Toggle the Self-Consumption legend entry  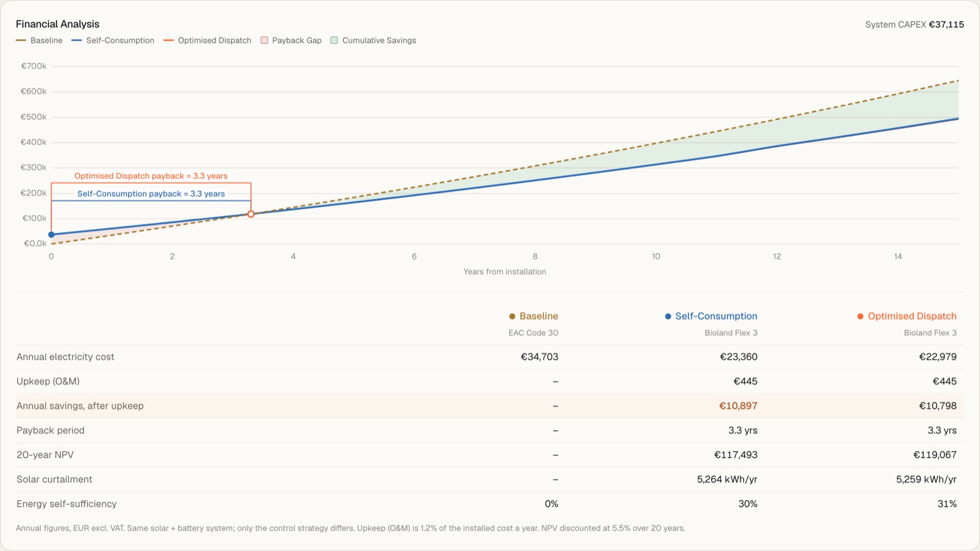click(113, 40)
